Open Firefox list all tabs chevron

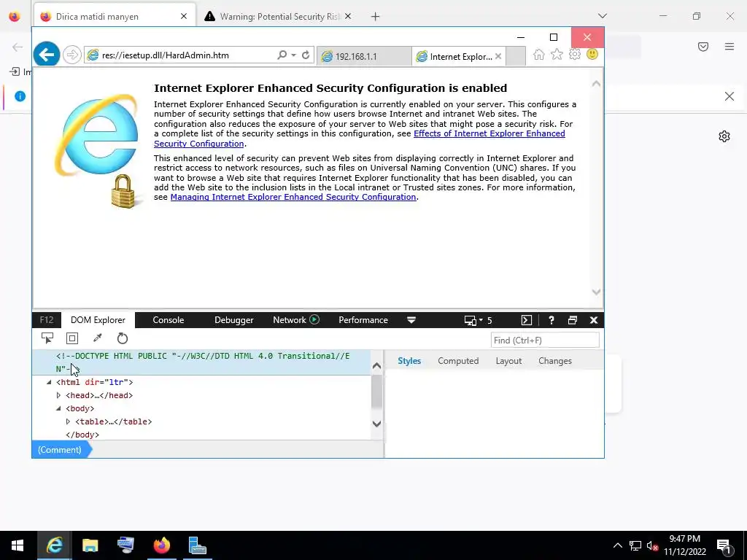[602, 16]
